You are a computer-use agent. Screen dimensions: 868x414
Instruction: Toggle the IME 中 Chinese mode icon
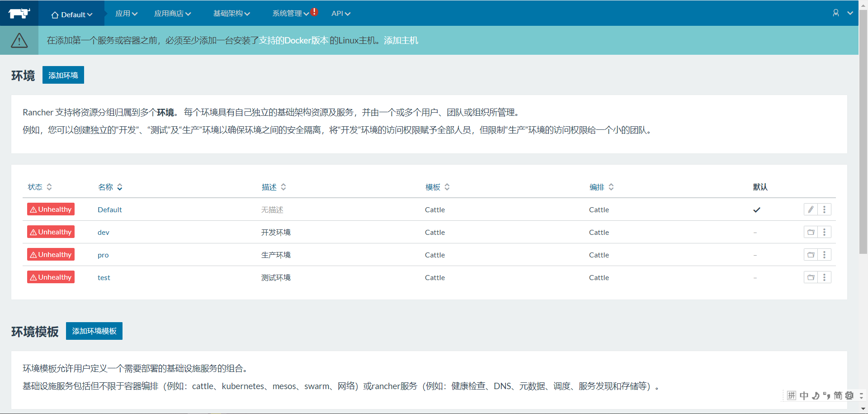(804, 395)
